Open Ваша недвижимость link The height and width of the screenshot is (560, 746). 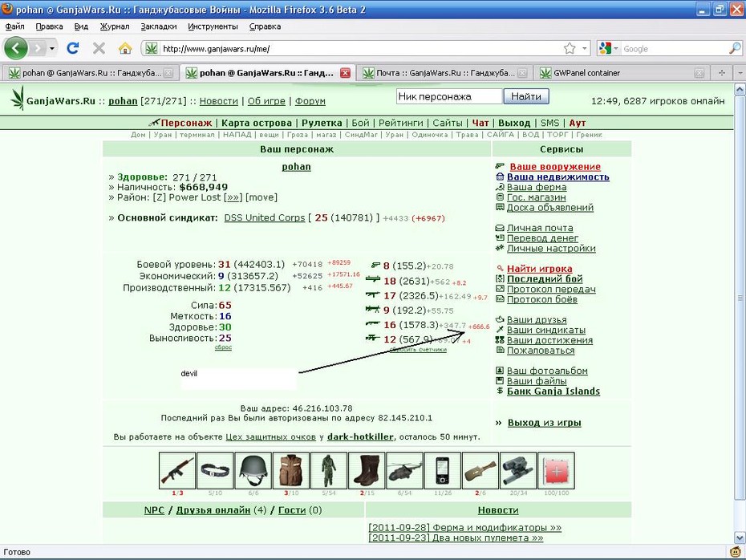click(x=557, y=177)
